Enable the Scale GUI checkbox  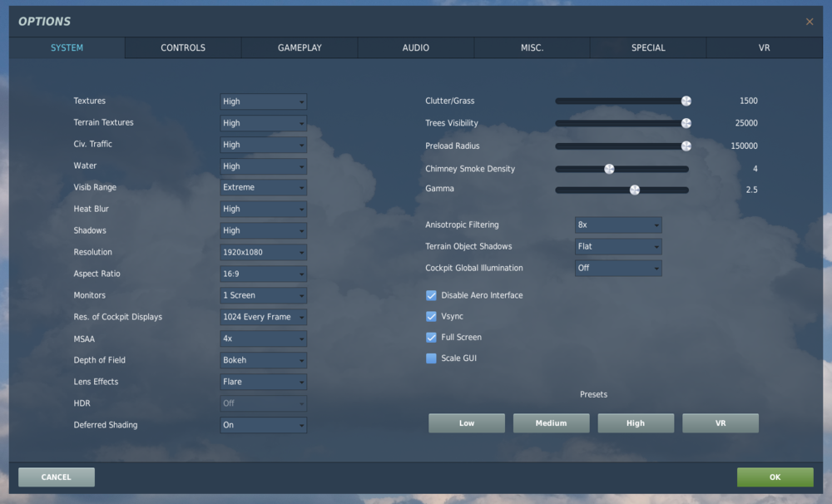[431, 358]
